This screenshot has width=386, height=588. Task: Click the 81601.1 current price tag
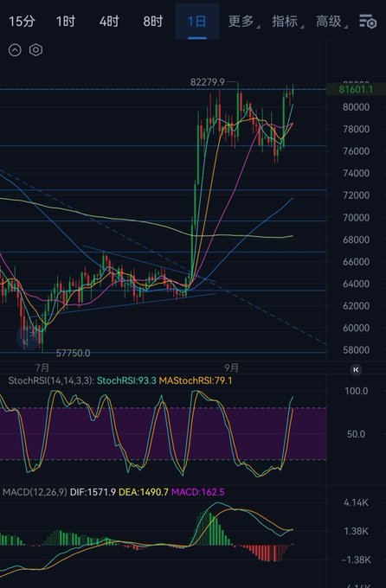click(x=356, y=89)
